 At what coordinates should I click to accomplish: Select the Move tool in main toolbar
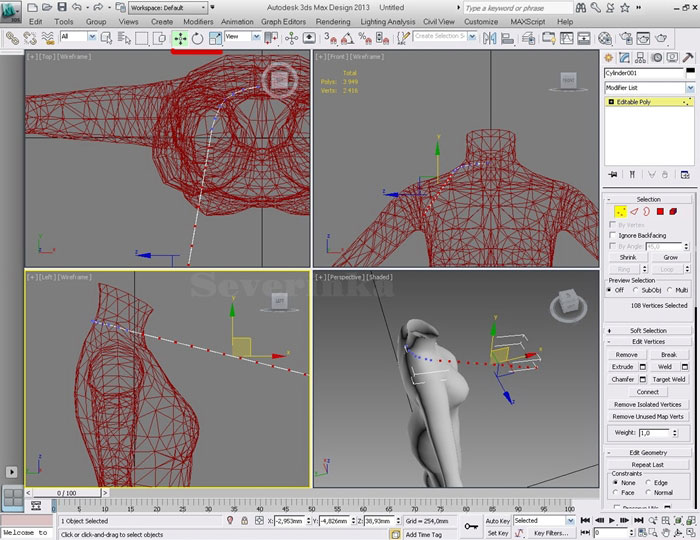tap(180, 38)
